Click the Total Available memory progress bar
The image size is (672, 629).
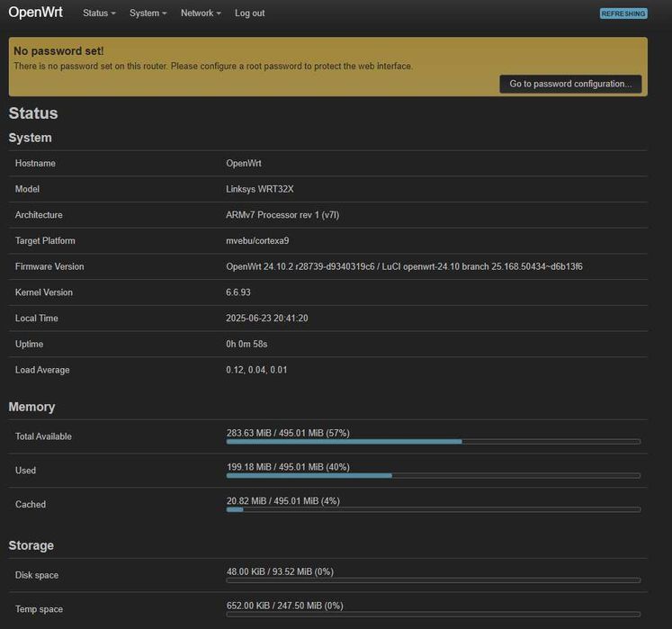tap(434, 441)
